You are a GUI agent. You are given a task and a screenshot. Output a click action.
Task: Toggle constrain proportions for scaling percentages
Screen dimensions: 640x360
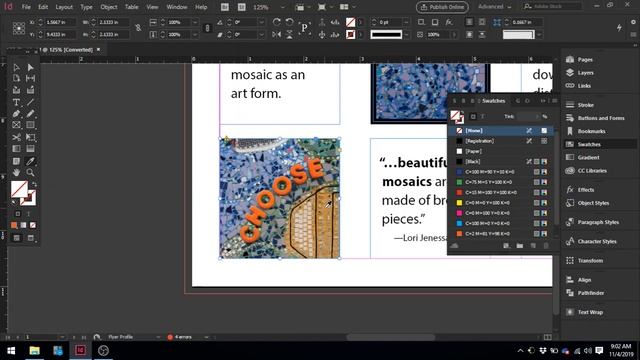(207, 28)
